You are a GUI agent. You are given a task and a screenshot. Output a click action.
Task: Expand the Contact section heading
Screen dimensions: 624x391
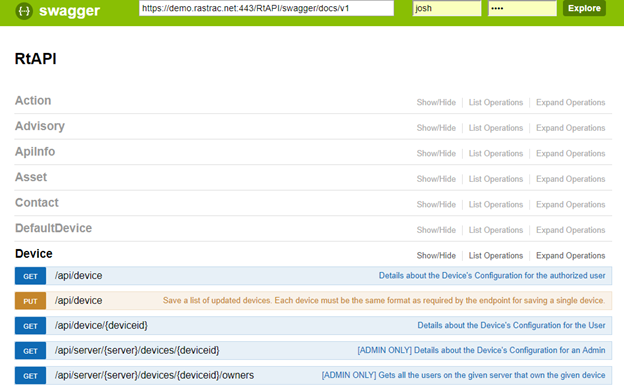37,202
